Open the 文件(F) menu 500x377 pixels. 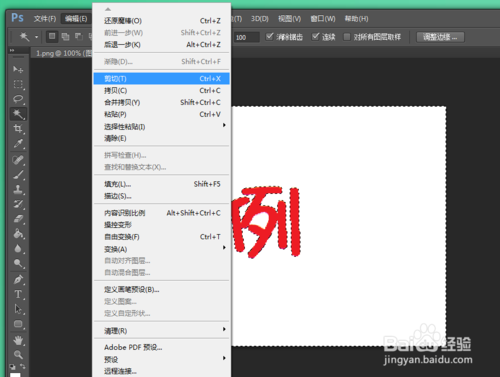pyautogui.click(x=45, y=19)
